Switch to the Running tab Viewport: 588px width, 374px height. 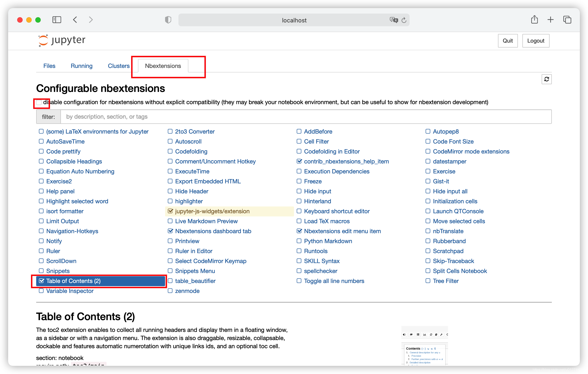coord(82,66)
